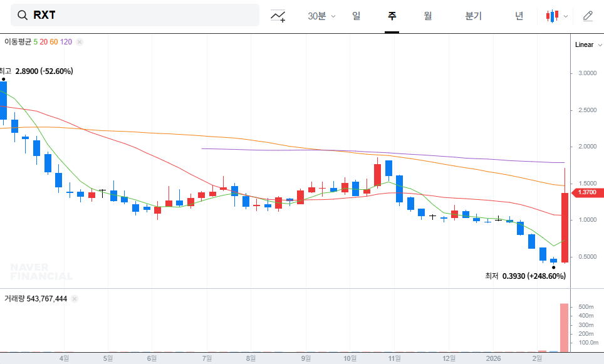
Task: Click the search magnifier icon
Action: 23,15
